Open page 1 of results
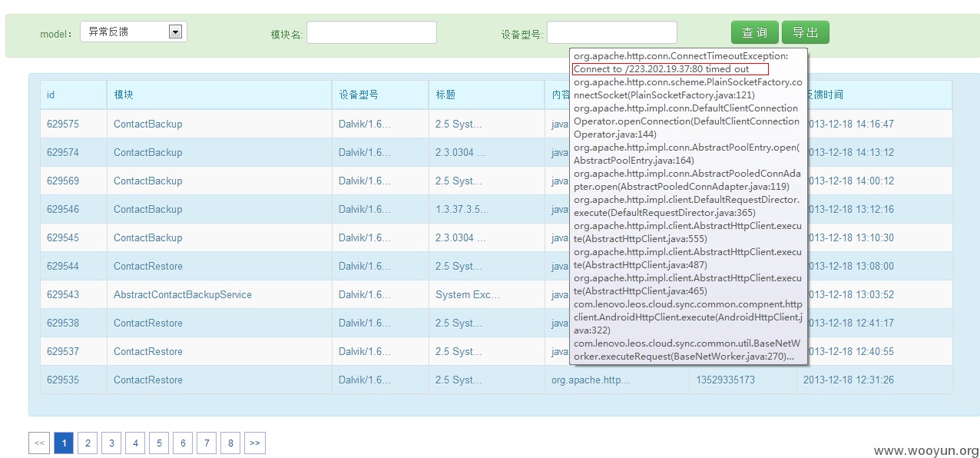Viewport: 980px width, 458px height. (64, 443)
